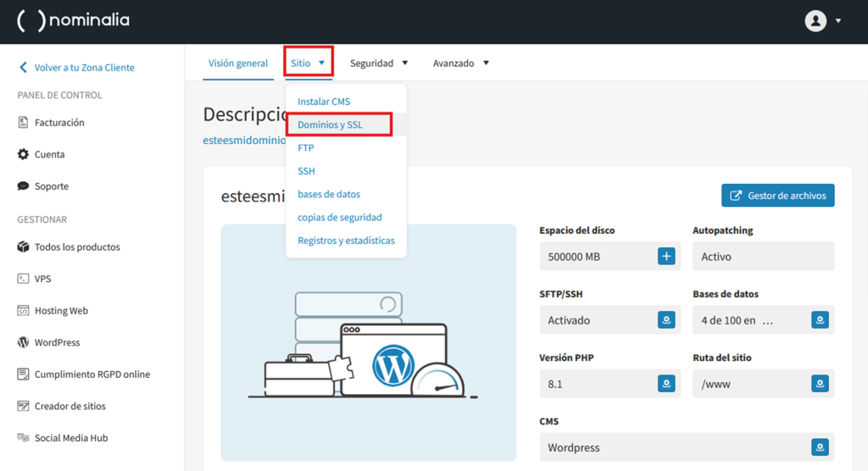Open the Gestor de archivos button
This screenshot has width=868, height=471.
coord(778,196)
